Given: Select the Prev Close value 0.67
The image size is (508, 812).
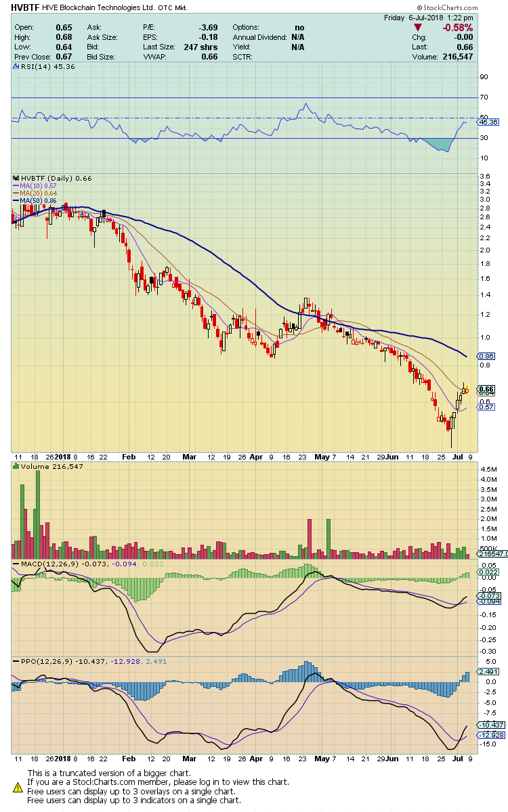Looking at the screenshot, I should tap(64, 57).
